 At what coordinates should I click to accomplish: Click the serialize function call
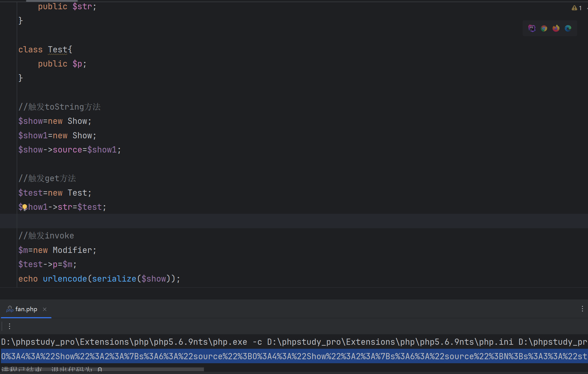(x=114, y=279)
